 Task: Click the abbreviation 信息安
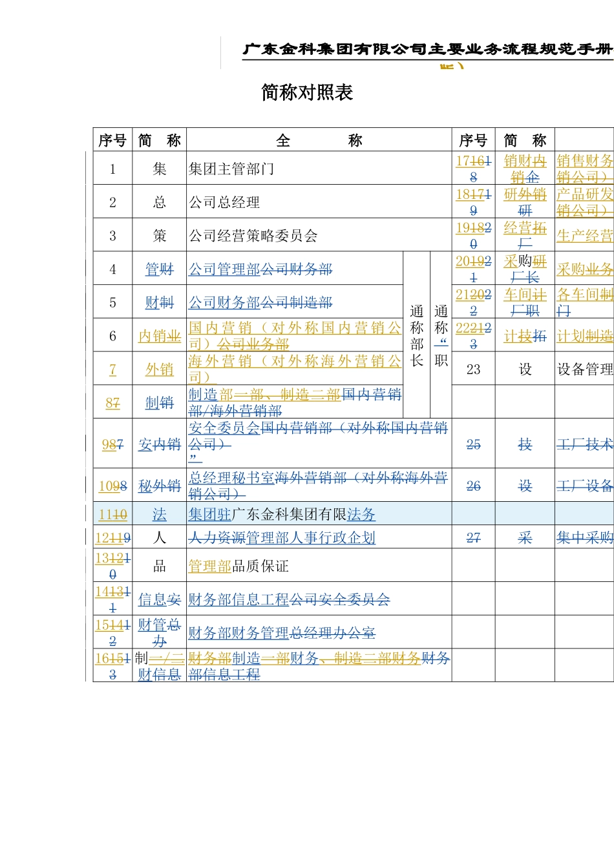tap(160, 600)
